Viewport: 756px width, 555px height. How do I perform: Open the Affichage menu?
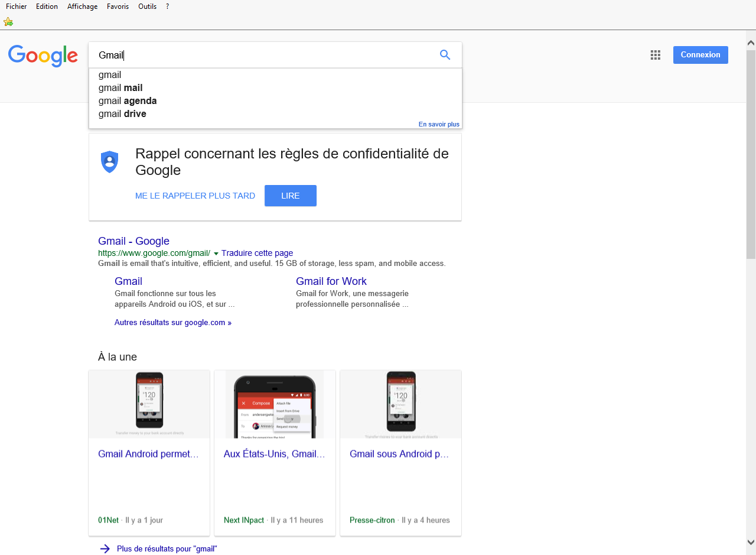[82, 7]
